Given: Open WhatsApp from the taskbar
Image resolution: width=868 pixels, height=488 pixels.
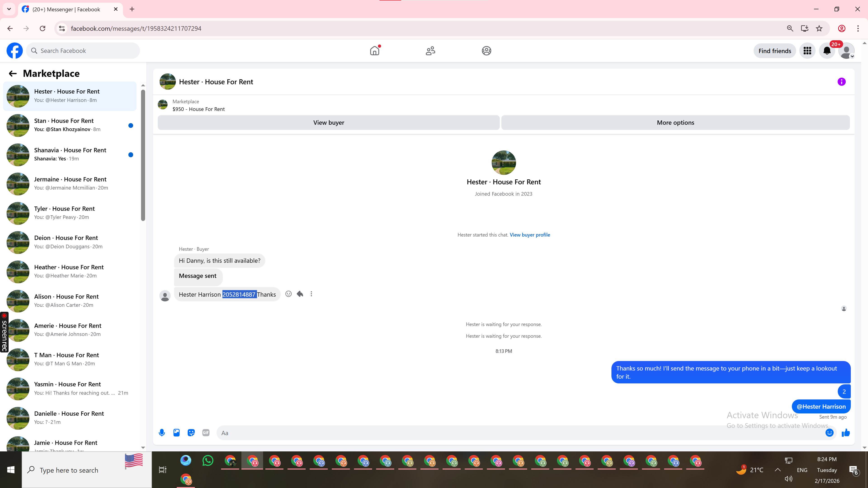Looking at the screenshot, I should point(208,460).
